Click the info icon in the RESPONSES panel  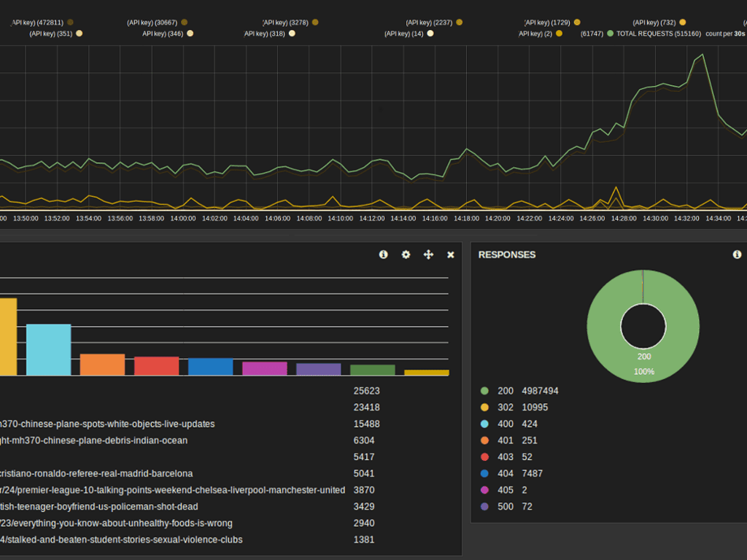click(737, 254)
